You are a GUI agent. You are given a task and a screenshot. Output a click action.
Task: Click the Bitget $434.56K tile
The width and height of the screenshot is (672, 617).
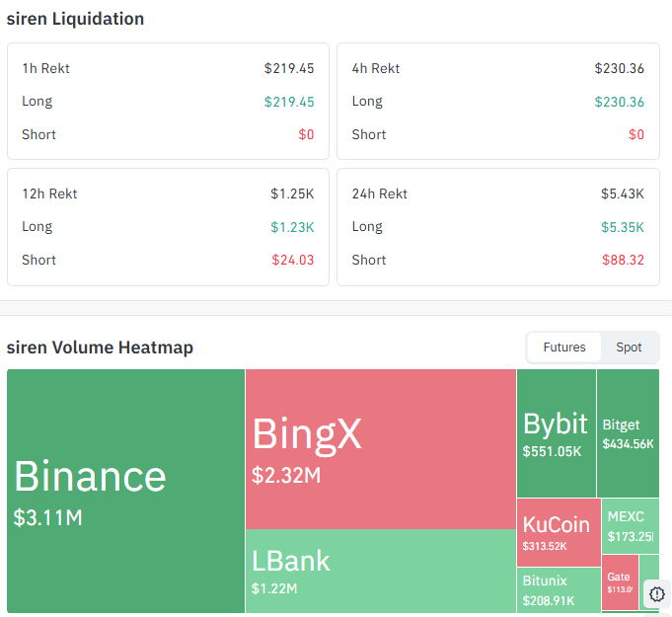628,433
